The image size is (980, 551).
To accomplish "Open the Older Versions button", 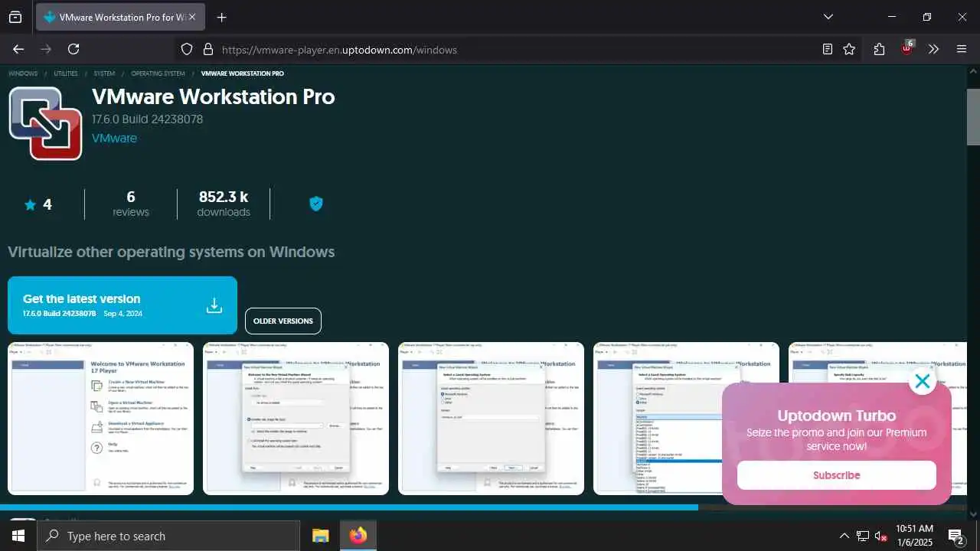I will [x=283, y=321].
